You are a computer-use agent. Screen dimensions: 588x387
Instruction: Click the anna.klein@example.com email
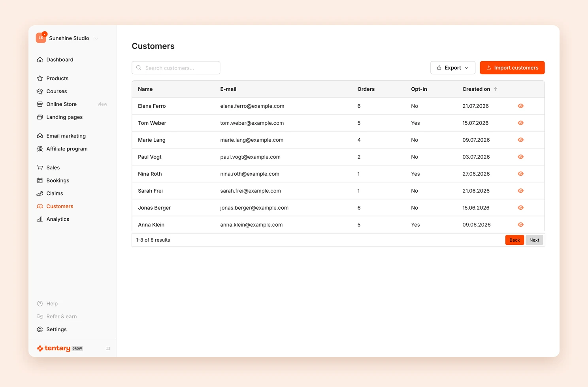(251, 225)
